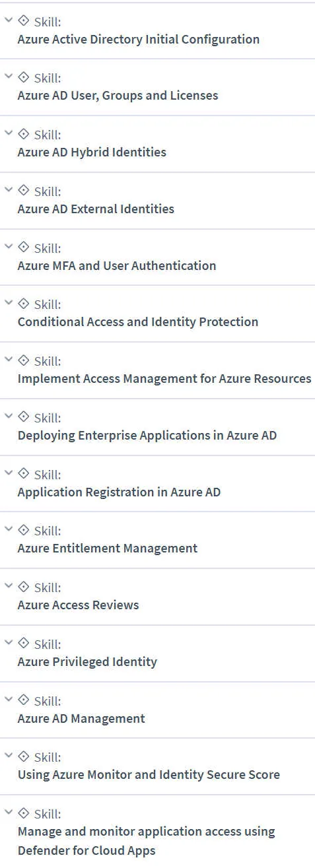Expand the Deploying Enterprise Applications in Azure AD chevron
The height and width of the screenshot is (868, 315).
(8, 417)
